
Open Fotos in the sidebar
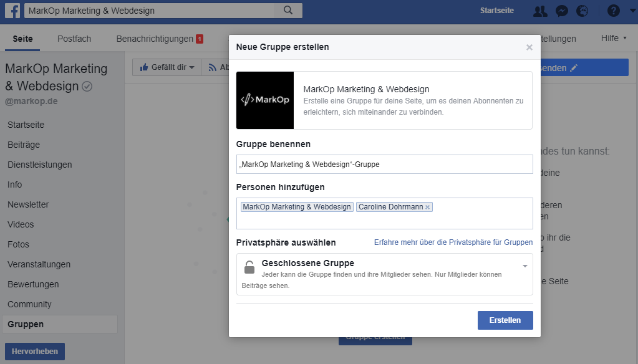pos(18,244)
